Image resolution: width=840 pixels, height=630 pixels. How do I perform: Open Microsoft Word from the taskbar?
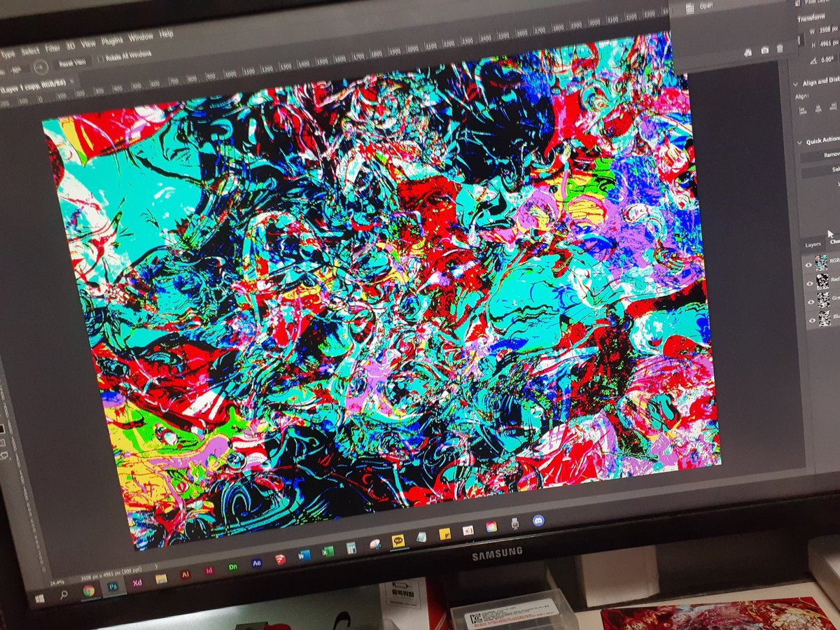click(304, 555)
